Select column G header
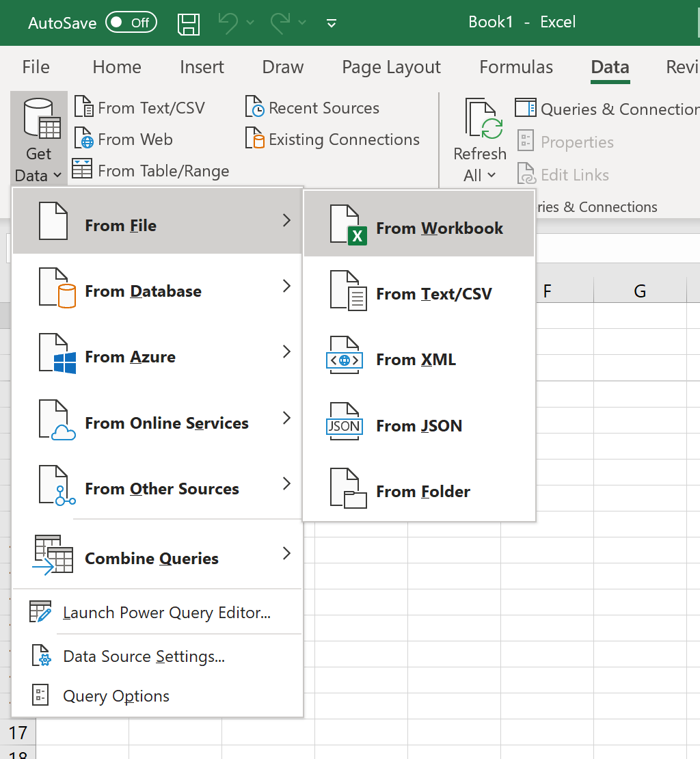Screen dimensions: 700x759 (x=640, y=291)
